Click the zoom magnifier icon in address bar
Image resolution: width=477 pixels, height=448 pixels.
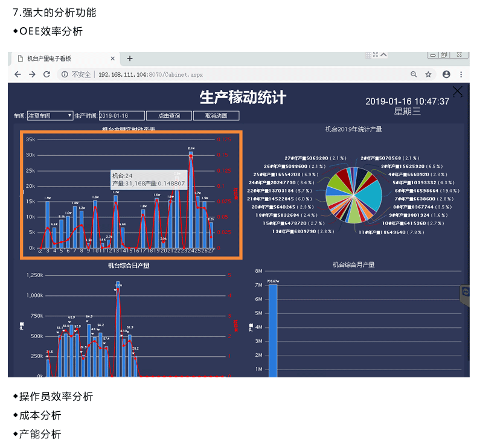coord(414,74)
